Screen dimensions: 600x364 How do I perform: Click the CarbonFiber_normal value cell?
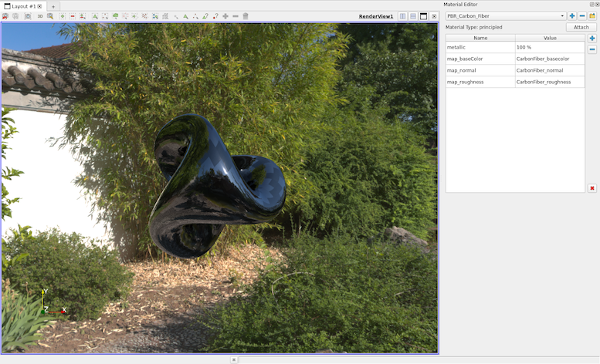click(550, 70)
